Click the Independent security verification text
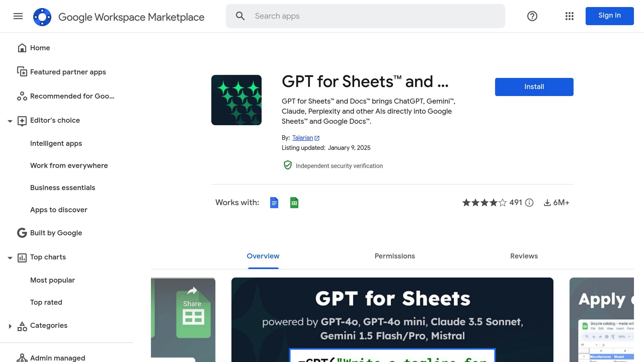This screenshot has width=644, height=362. tap(339, 166)
